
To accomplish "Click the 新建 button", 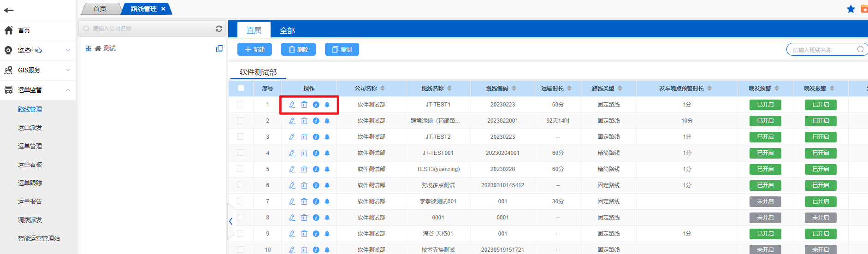I will click(x=254, y=49).
